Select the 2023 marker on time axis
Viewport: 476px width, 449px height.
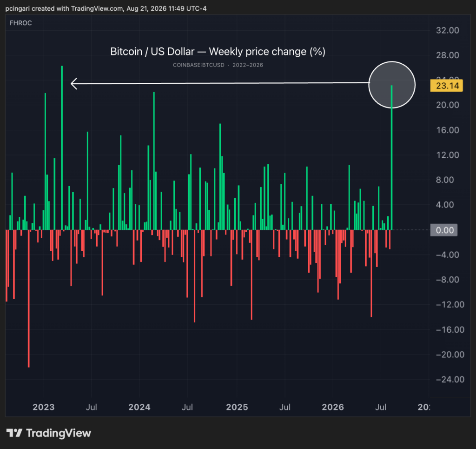tap(43, 407)
